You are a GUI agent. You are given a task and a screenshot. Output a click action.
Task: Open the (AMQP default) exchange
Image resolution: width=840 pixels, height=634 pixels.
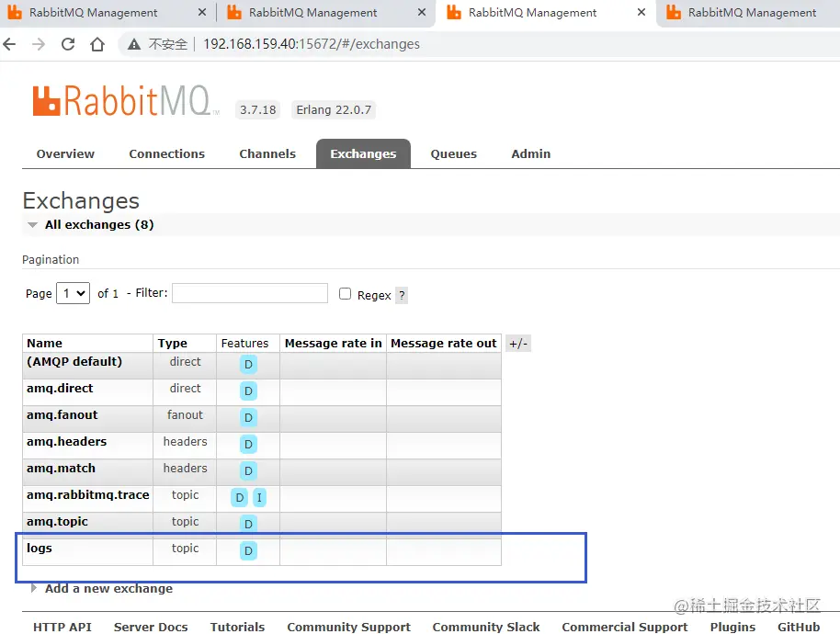pyautogui.click(x=74, y=362)
